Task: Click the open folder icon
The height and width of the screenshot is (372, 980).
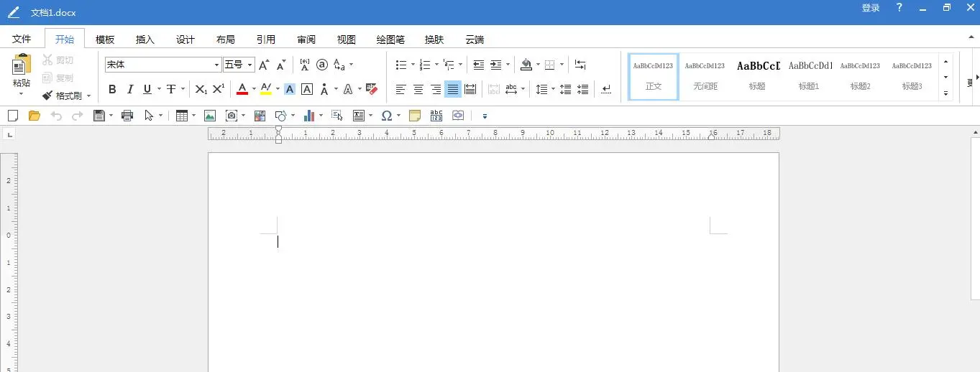Action: (x=34, y=115)
